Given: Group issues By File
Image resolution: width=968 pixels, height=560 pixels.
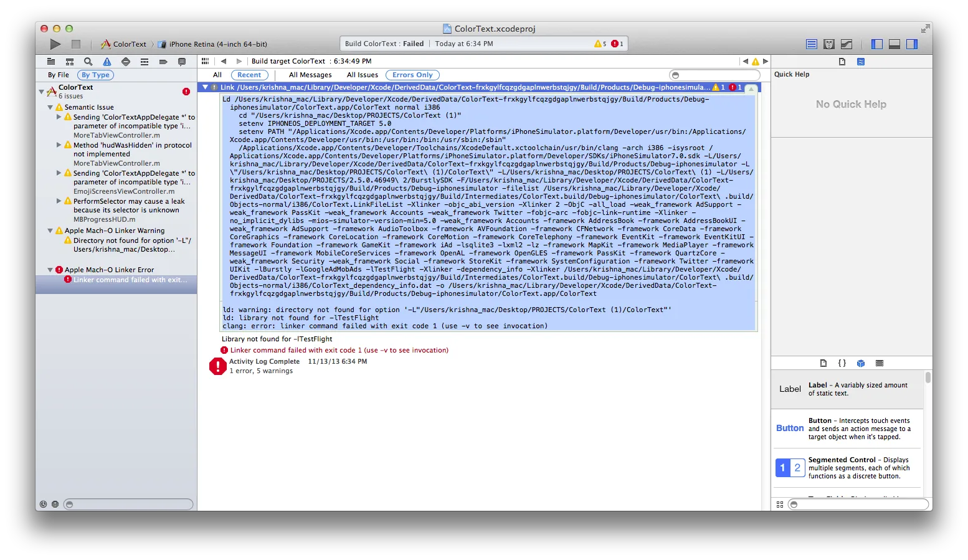Looking at the screenshot, I should [59, 75].
